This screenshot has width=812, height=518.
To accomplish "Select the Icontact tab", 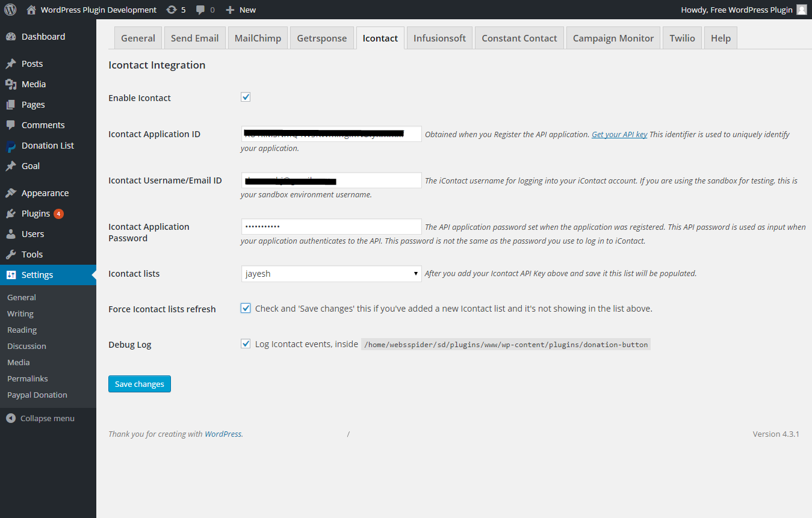I will pyautogui.click(x=380, y=38).
